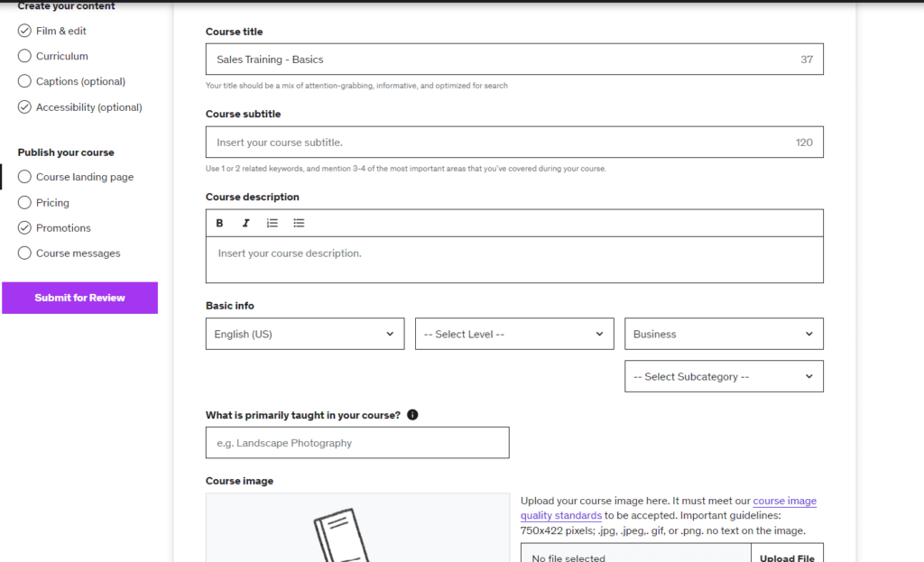
Task: Open the Select Subcategory dropdown
Action: pos(724,376)
